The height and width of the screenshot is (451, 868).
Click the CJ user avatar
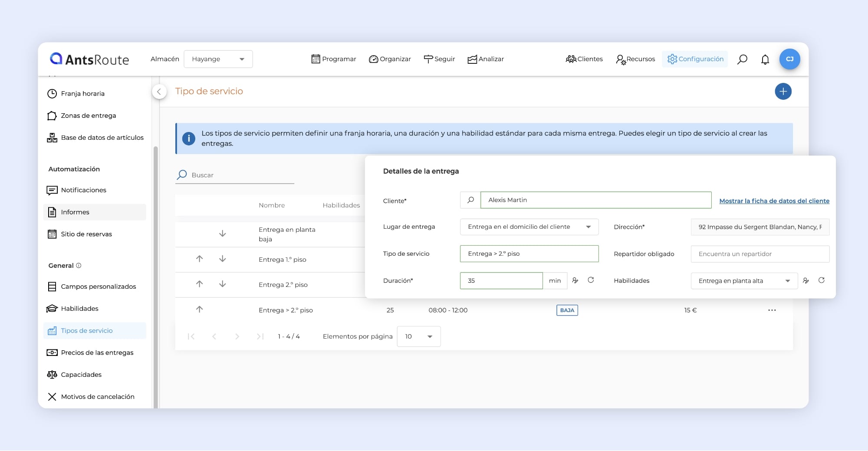[x=789, y=59]
